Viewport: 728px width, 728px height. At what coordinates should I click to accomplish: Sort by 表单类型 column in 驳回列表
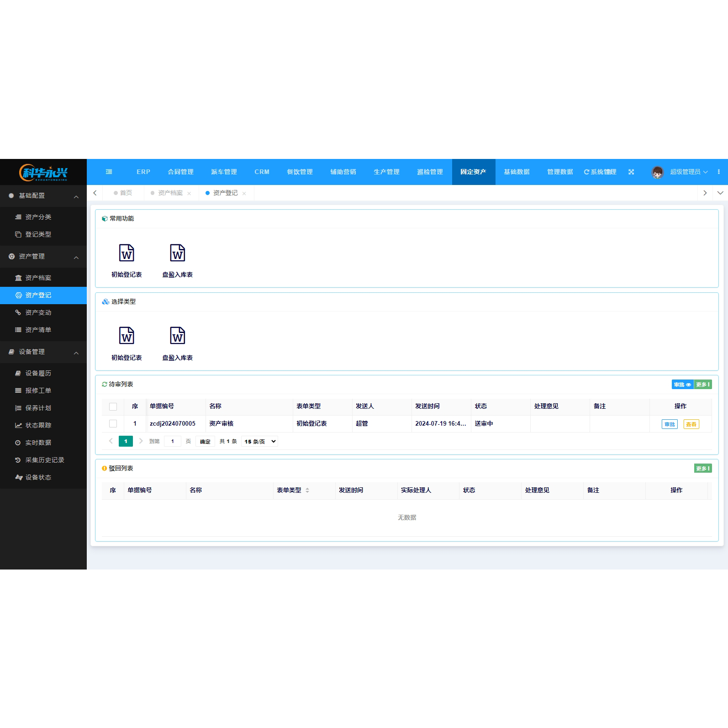tap(307, 490)
